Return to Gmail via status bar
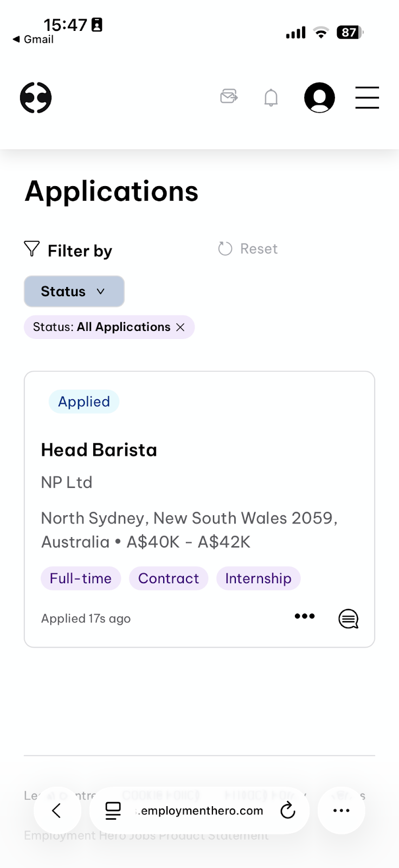Screen dimensions: 399x868 pyautogui.click(x=33, y=39)
